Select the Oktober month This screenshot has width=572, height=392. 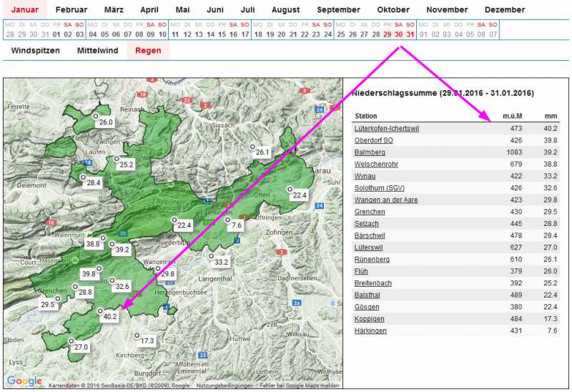(393, 10)
